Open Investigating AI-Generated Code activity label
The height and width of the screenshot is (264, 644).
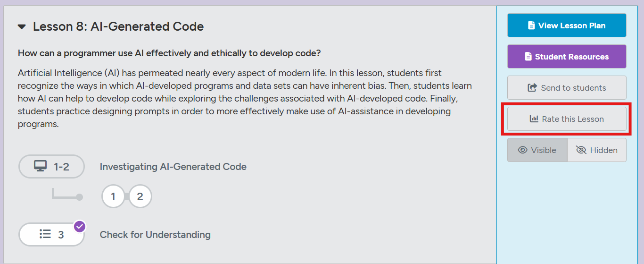click(x=173, y=167)
